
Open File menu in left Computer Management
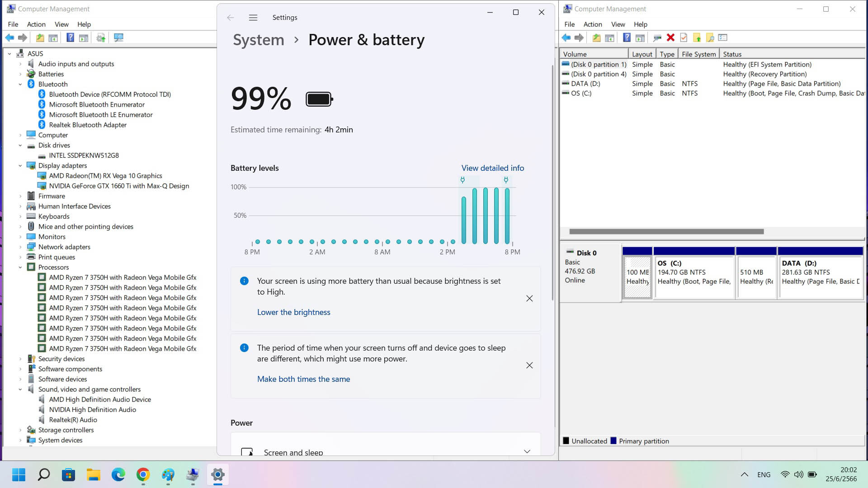13,24
